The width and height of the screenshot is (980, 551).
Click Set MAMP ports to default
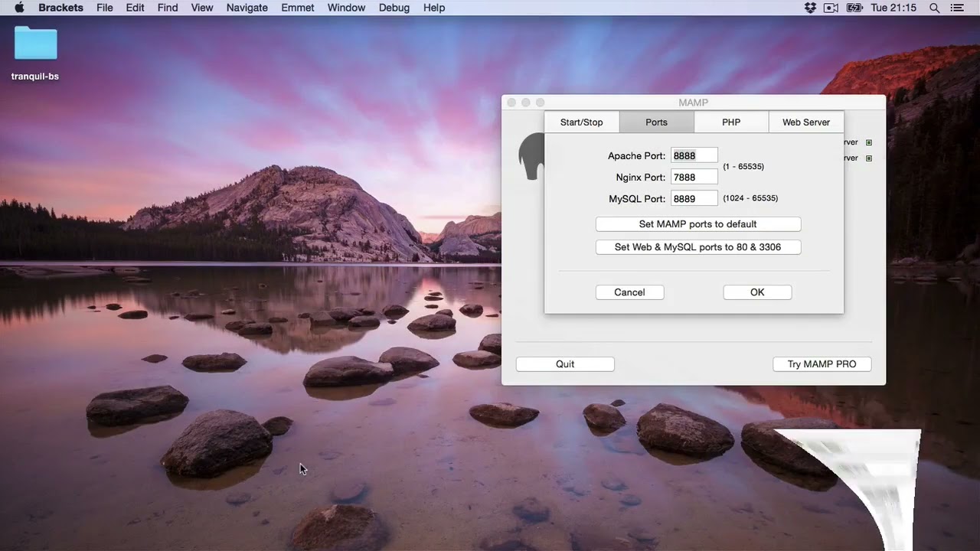click(698, 224)
